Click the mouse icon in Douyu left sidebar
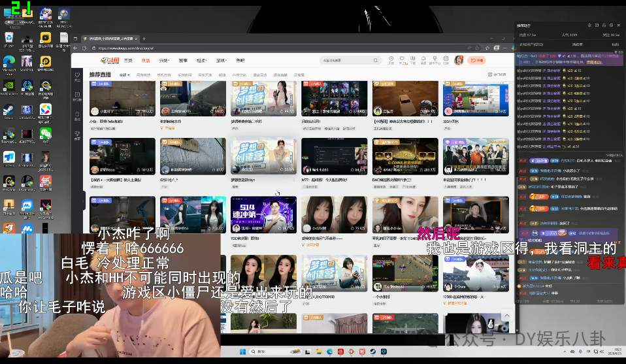The width and height of the screenshot is (626, 364). [x=78, y=114]
